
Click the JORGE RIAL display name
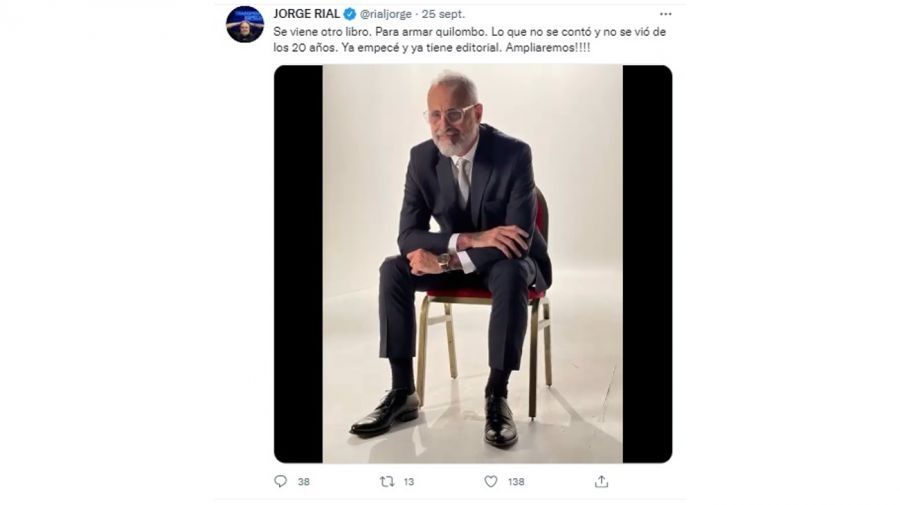click(x=307, y=14)
